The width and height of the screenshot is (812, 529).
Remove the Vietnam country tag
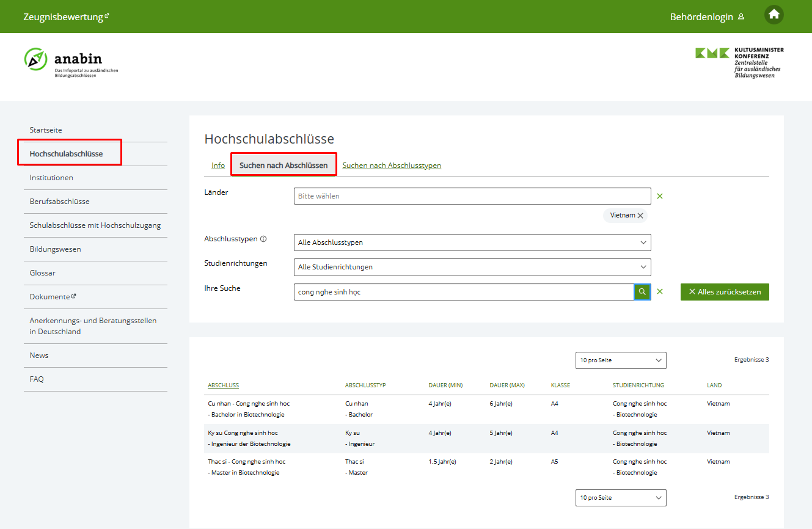(640, 216)
